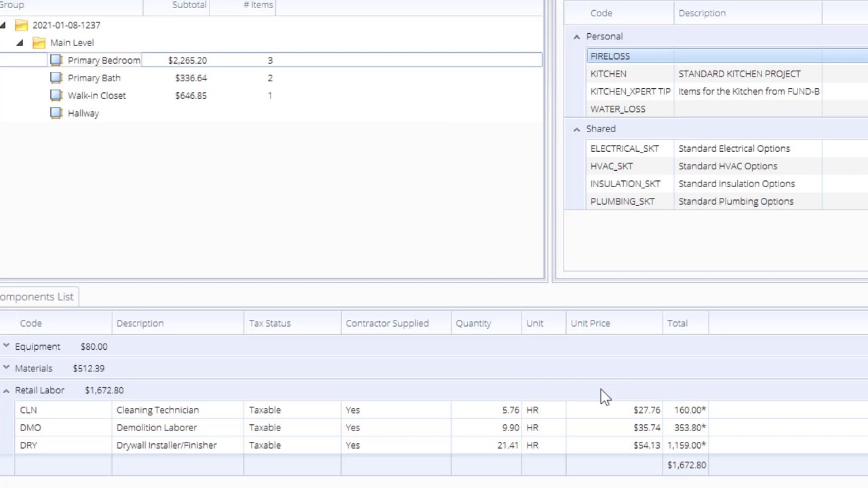Image resolution: width=868 pixels, height=488 pixels.
Task: Select the KITCHEN template code
Action: pyautogui.click(x=608, y=74)
